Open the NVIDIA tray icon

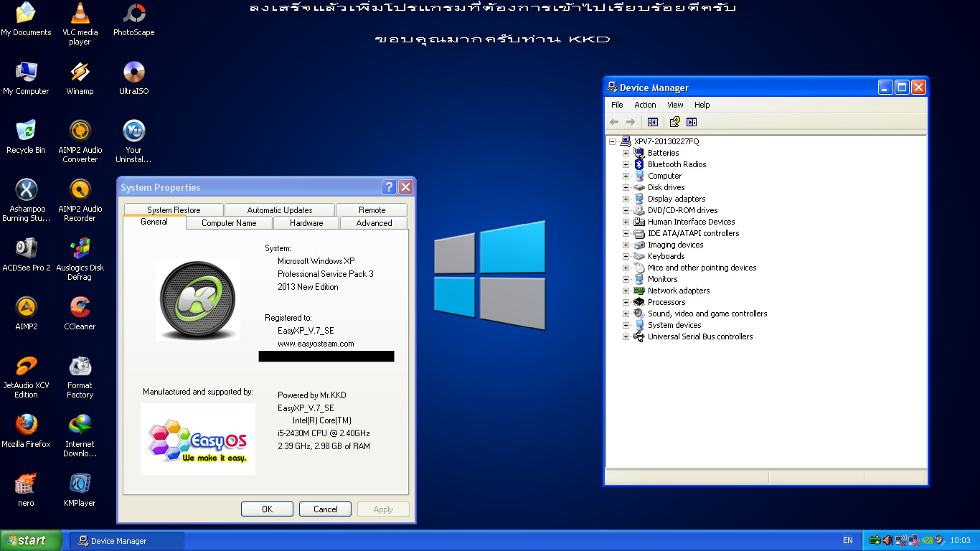coord(927,540)
